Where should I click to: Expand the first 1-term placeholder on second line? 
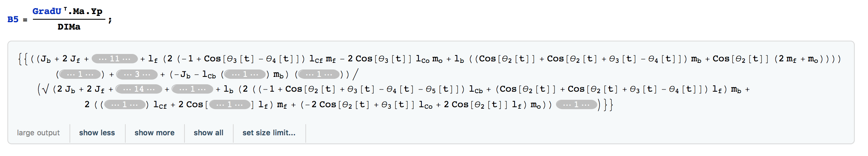[x=80, y=74]
